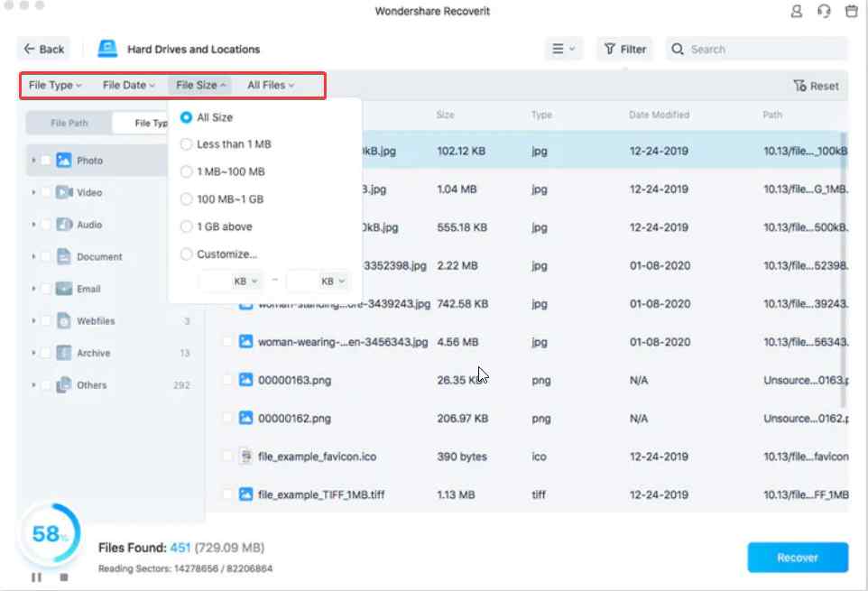Choose the Customize size option
This screenshot has height=591, width=868.
[x=187, y=254]
